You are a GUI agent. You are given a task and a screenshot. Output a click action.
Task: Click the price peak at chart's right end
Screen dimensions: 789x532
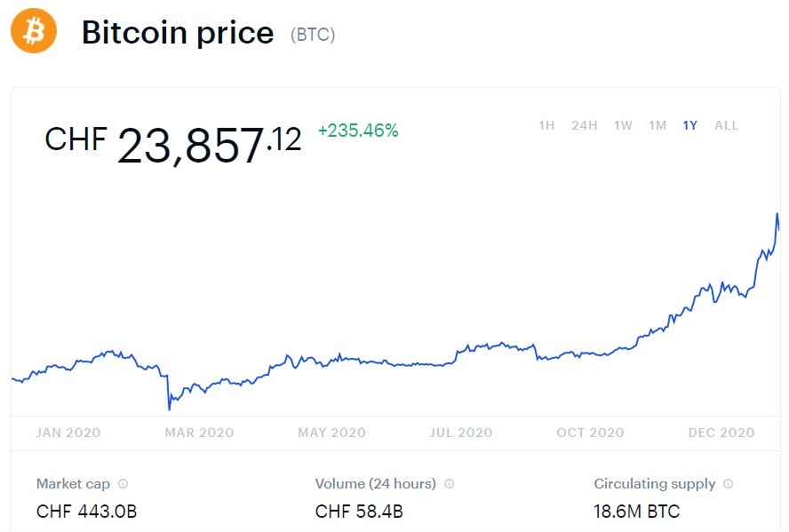click(x=777, y=215)
